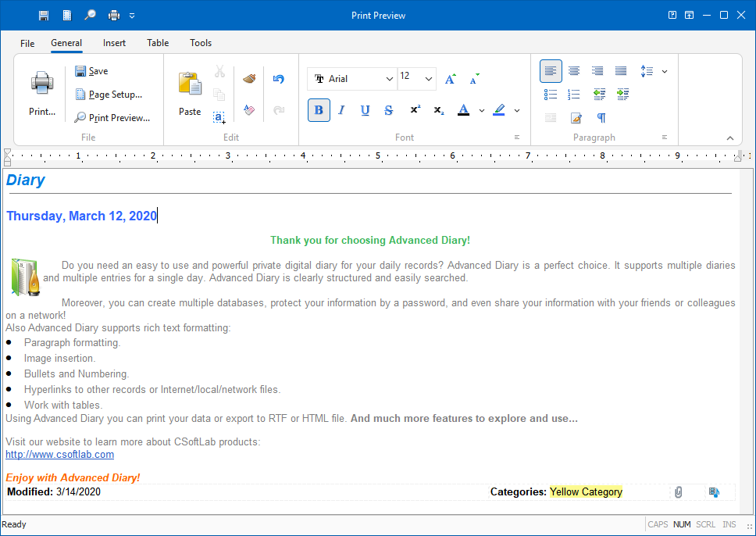Click the format painter brush icon
The height and width of the screenshot is (536, 756).
[249, 79]
